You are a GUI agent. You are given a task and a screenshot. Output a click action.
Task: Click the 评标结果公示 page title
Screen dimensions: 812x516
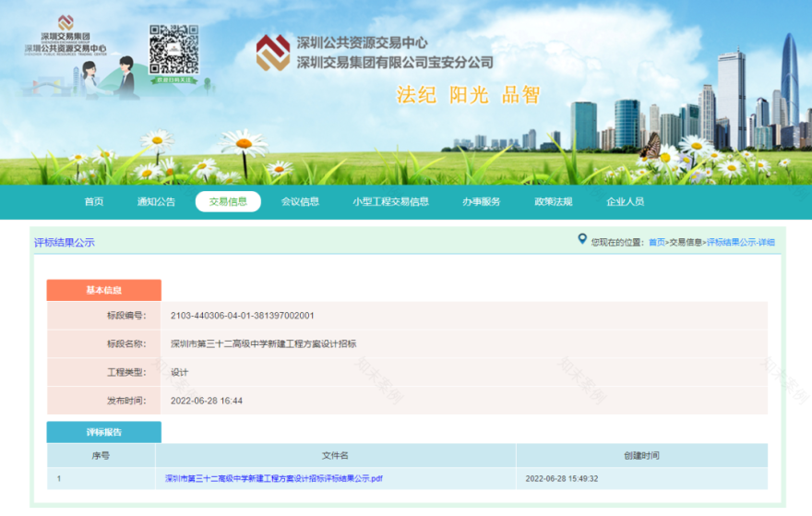[65, 243]
